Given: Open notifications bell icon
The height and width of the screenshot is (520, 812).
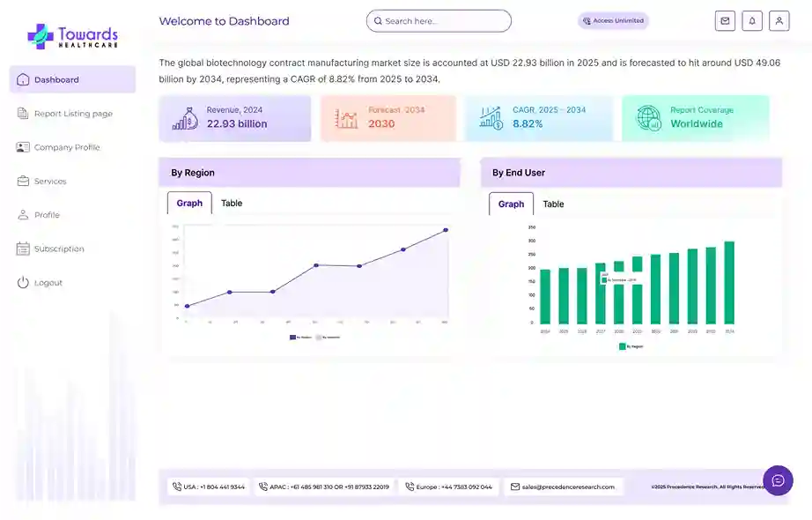Looking at the screenshot, I should tap(752, 21).
